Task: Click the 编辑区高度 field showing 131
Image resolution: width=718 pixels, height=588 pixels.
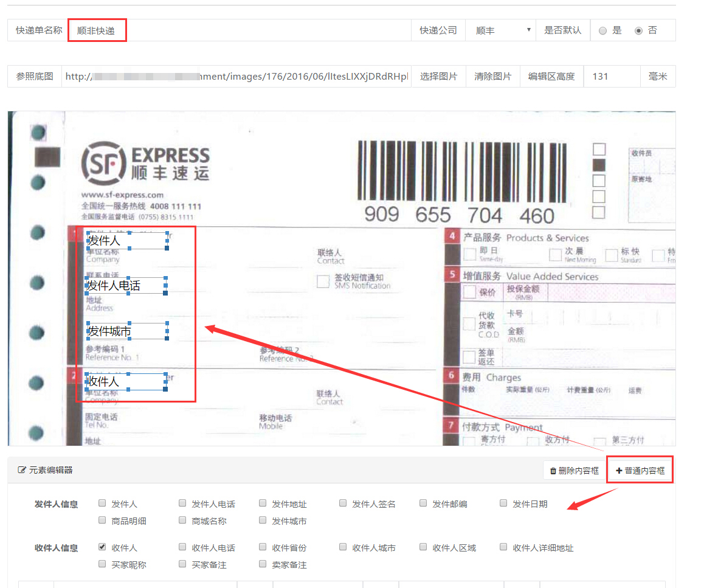Action: [x=611, y=77]
